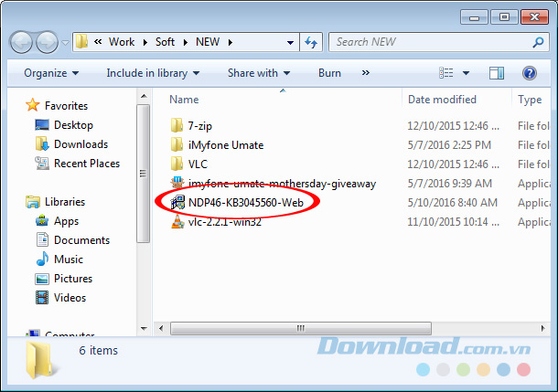Open Include in library menu
558x392 pixels.
[153, 73]
